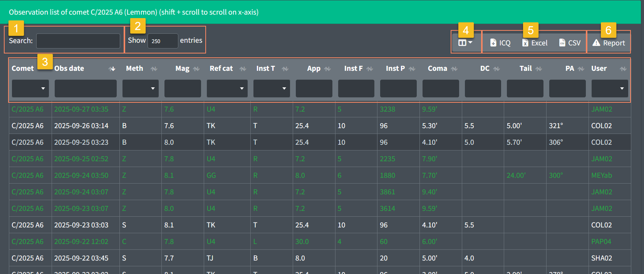
Task: Export the table as CSV
Action: pyautogui.click(x=570, y=43)
